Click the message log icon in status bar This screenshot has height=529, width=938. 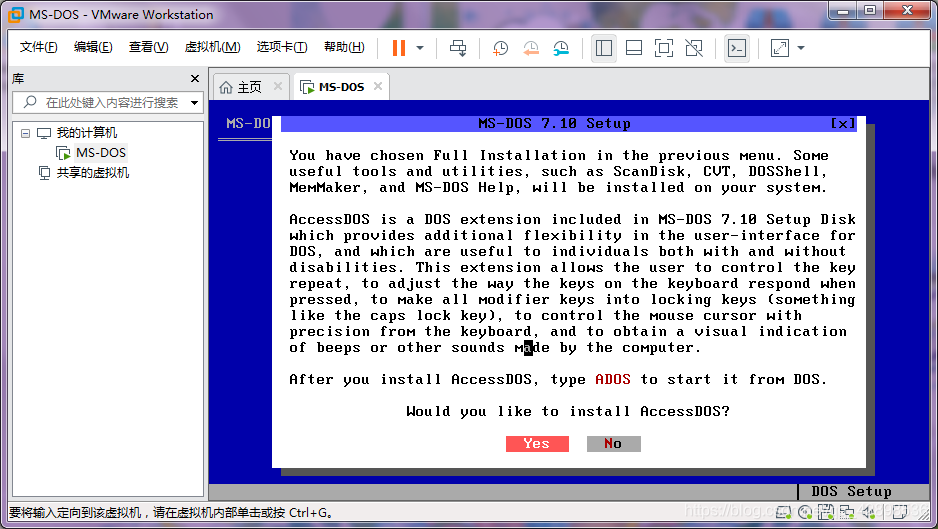coord(900,512)
